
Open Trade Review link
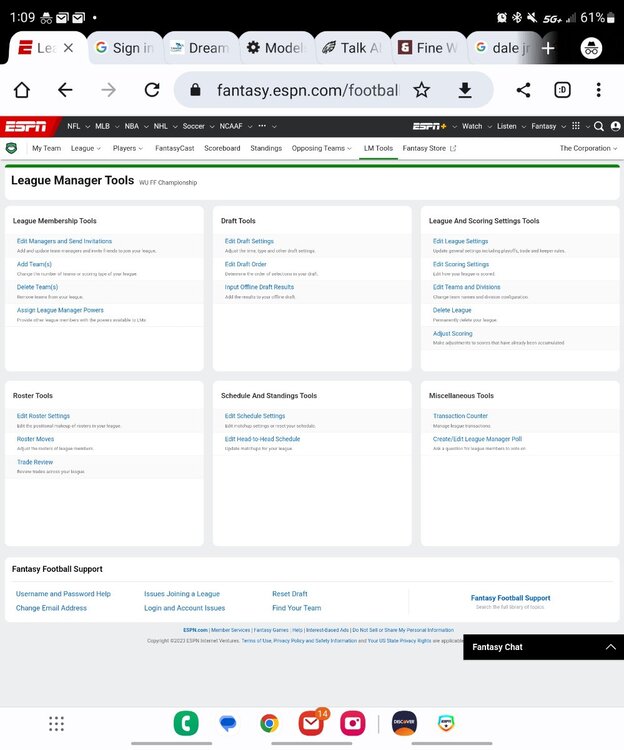point(35,462)
